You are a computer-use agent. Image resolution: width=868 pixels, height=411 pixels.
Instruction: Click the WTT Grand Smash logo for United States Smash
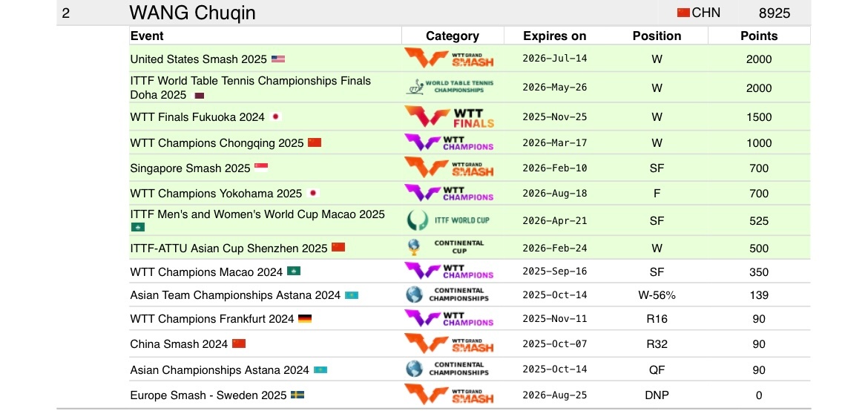[x=449, y=58]
